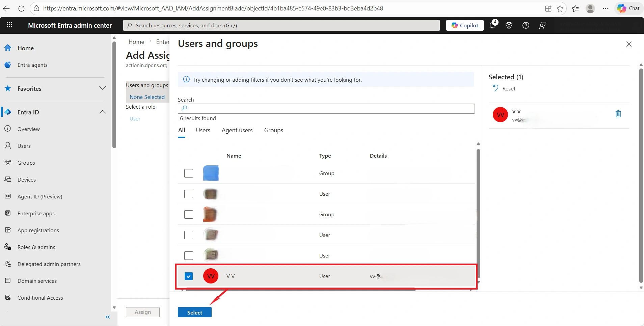Expand the Favorites section
644x326 pixels.
tap(103, 88)
